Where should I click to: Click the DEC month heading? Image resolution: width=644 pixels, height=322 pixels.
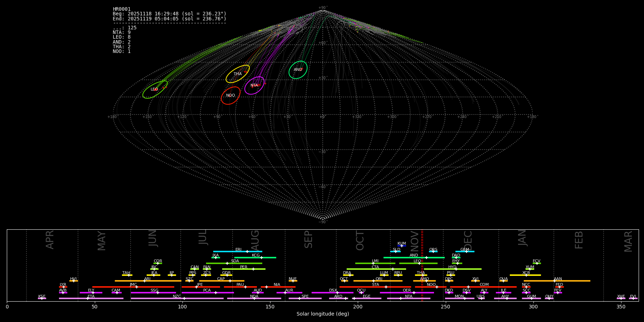(468, 240)
